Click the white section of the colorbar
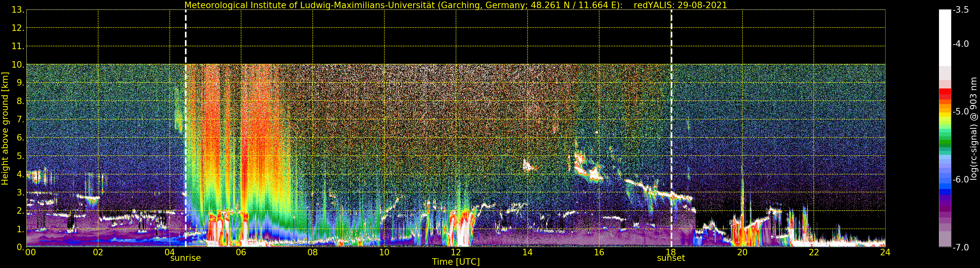The height and width of the screenshot is (268, 980). 945,38
